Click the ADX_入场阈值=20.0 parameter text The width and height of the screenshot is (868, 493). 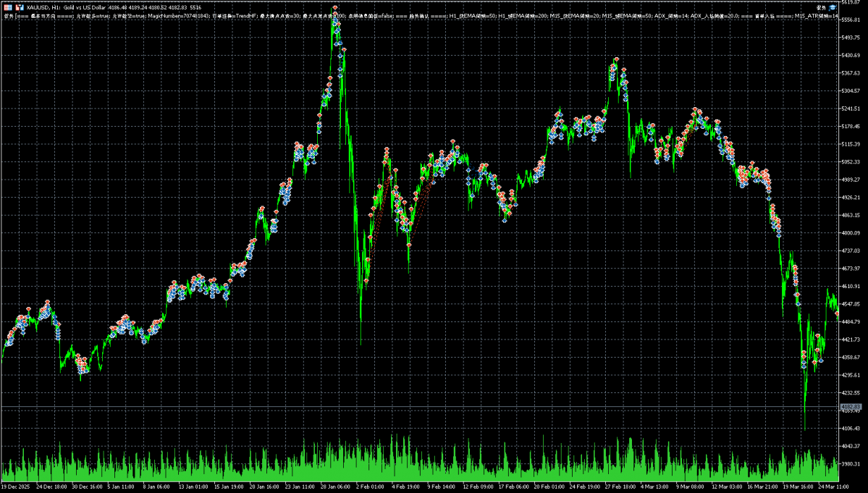714,16
